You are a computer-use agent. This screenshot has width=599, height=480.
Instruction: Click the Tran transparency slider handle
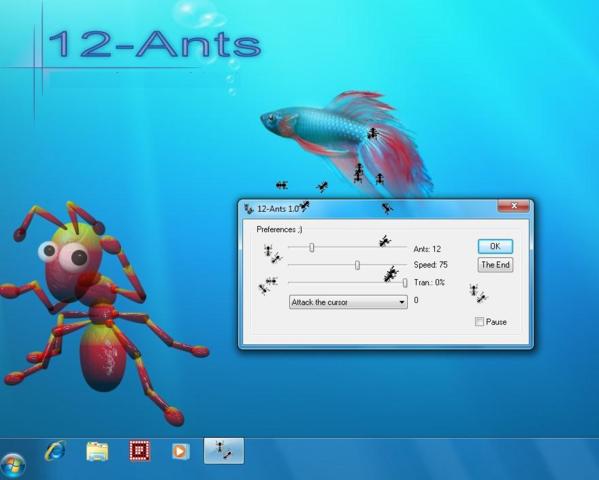[405, 283]
